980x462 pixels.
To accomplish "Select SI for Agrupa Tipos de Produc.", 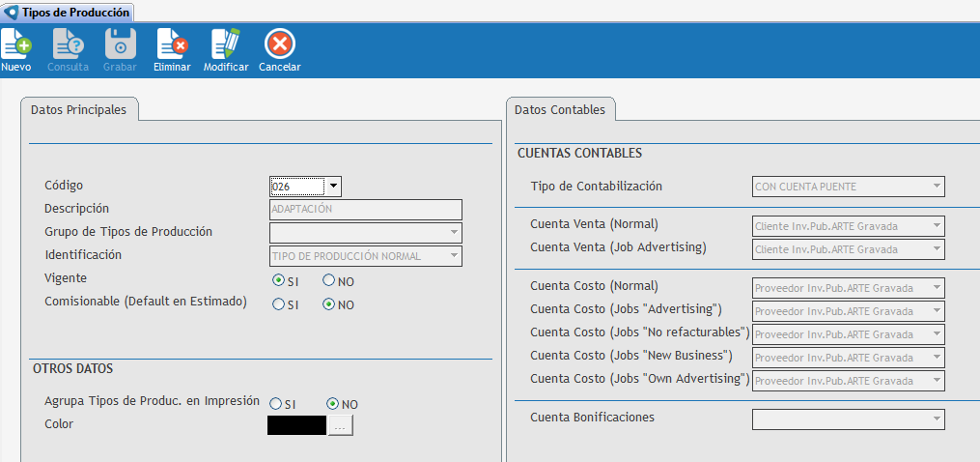I will point(276,404).
